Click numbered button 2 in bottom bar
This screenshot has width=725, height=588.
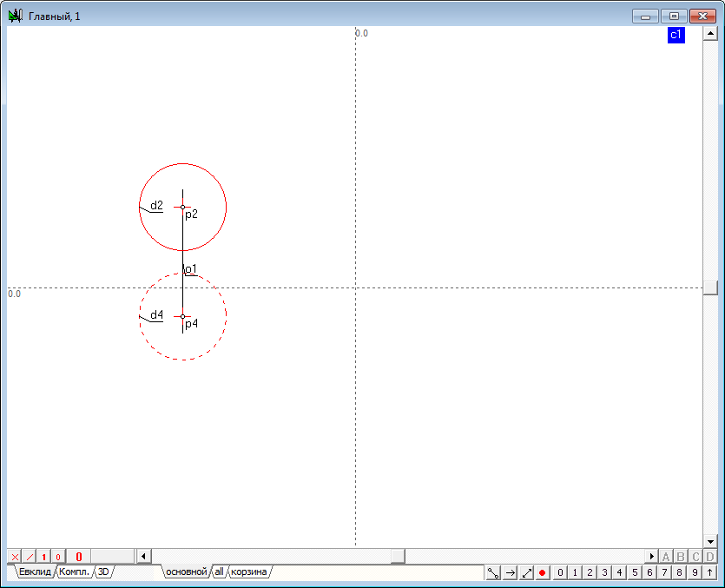[x=590, y=572]
